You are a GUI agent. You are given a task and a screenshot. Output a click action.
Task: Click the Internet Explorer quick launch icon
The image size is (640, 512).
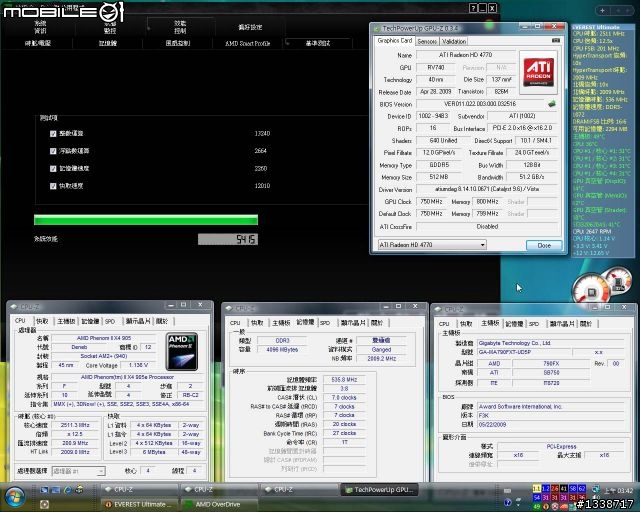click(x=68, y=490)
